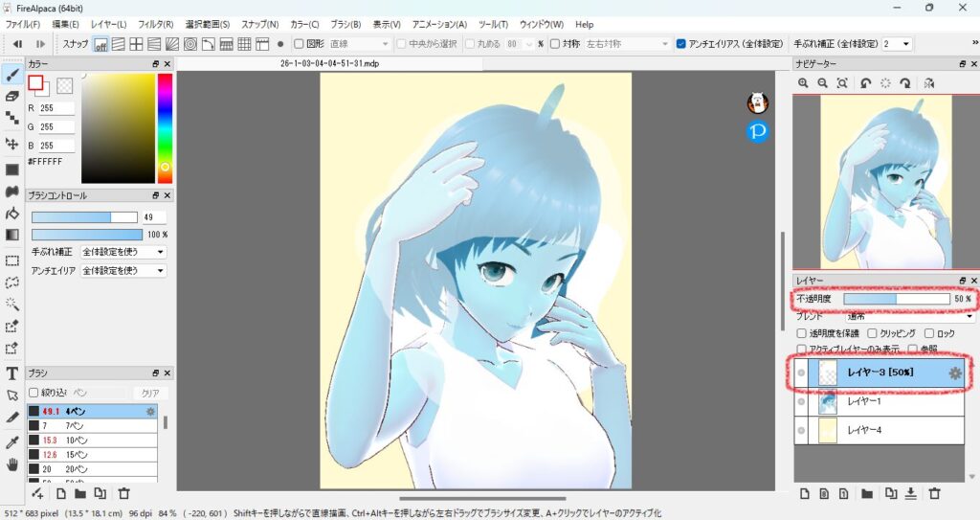Open the ファイル(F) menu

point(23,24)
